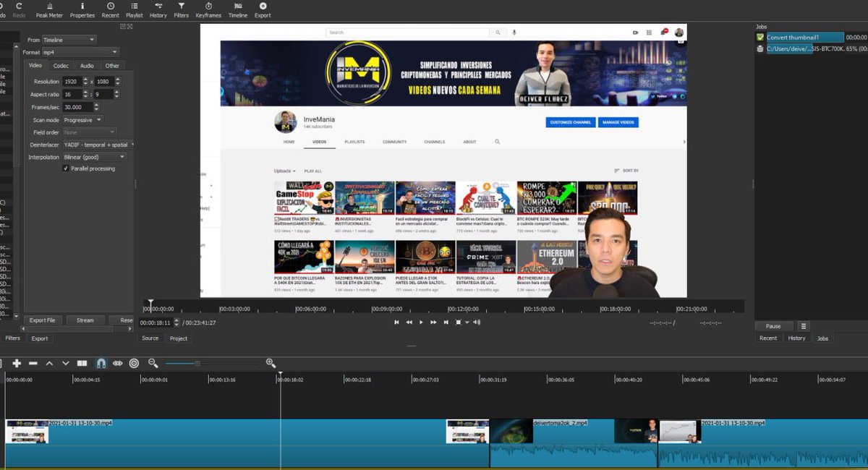Viewport: 868px width, 470px height.
Task: Uncheck Parallel processing
Action: [x=66, y=168]
